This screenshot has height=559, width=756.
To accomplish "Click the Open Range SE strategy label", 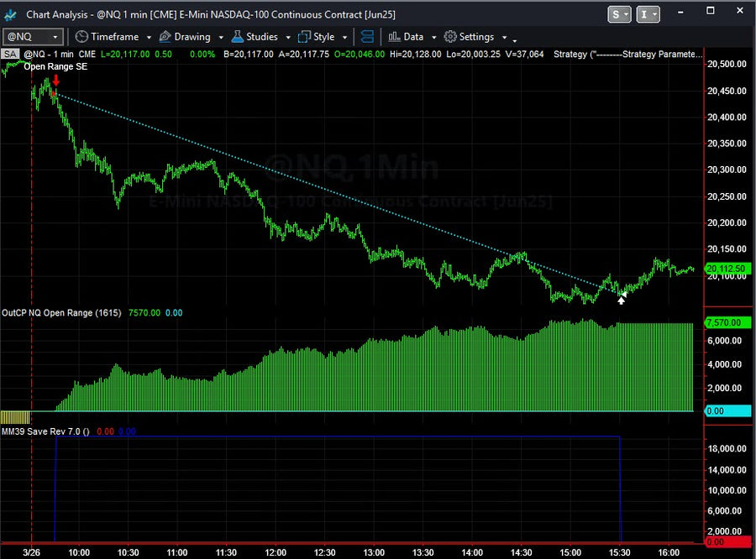I will click(55, 66).
